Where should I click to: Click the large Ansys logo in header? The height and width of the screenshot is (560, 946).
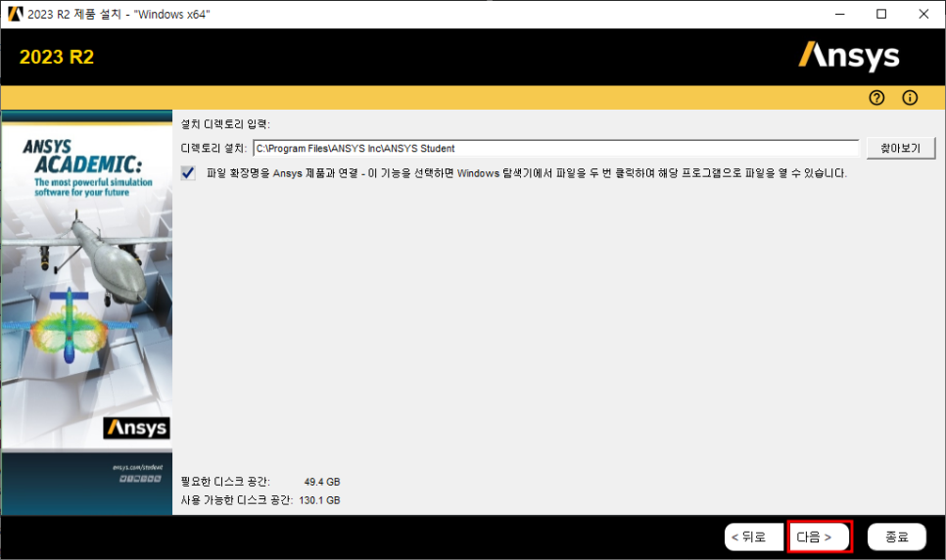(x=849, y=56)
